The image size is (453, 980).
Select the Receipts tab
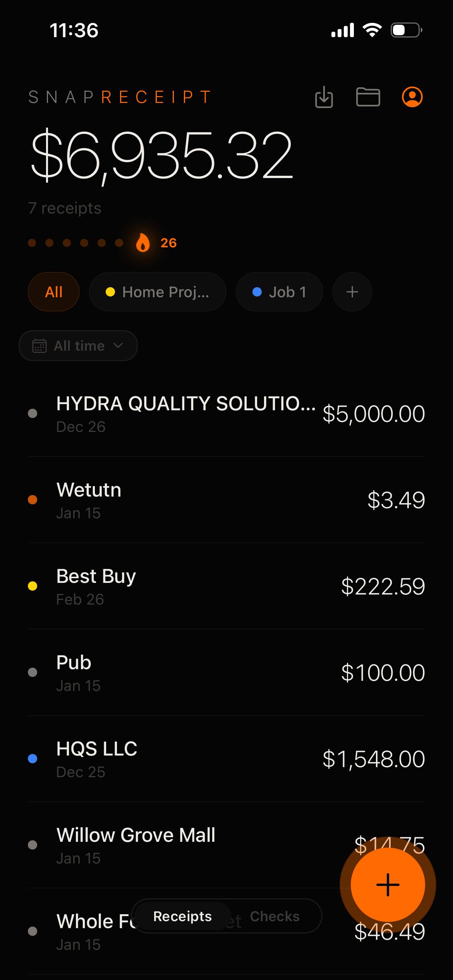click(x=182, y=916)
